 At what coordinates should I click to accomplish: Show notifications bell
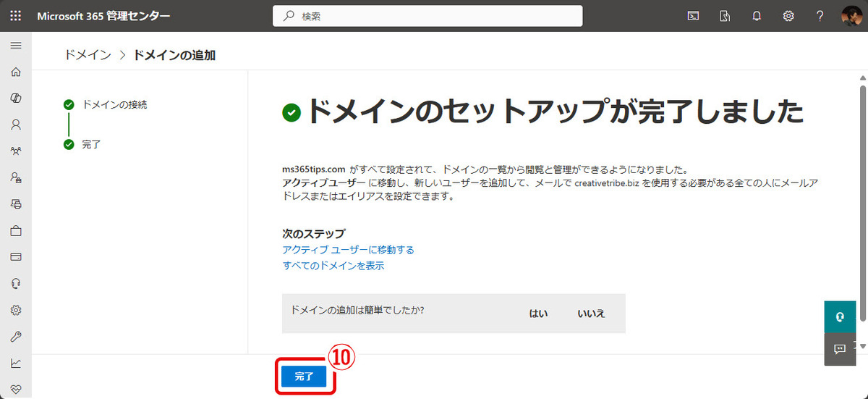point(757,16)
